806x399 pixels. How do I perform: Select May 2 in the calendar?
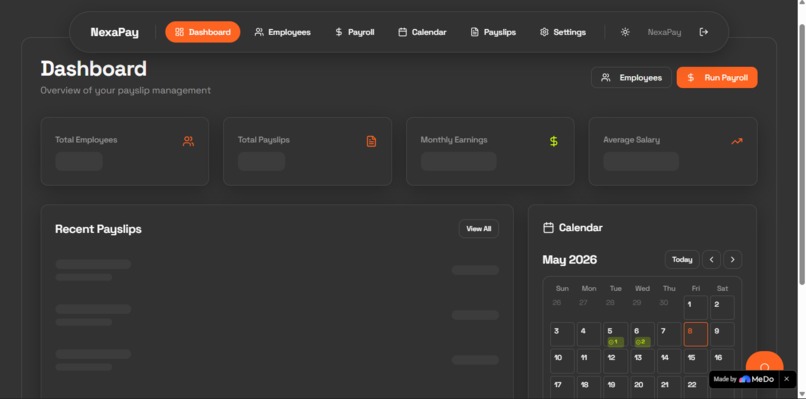[x=722, y=307]
